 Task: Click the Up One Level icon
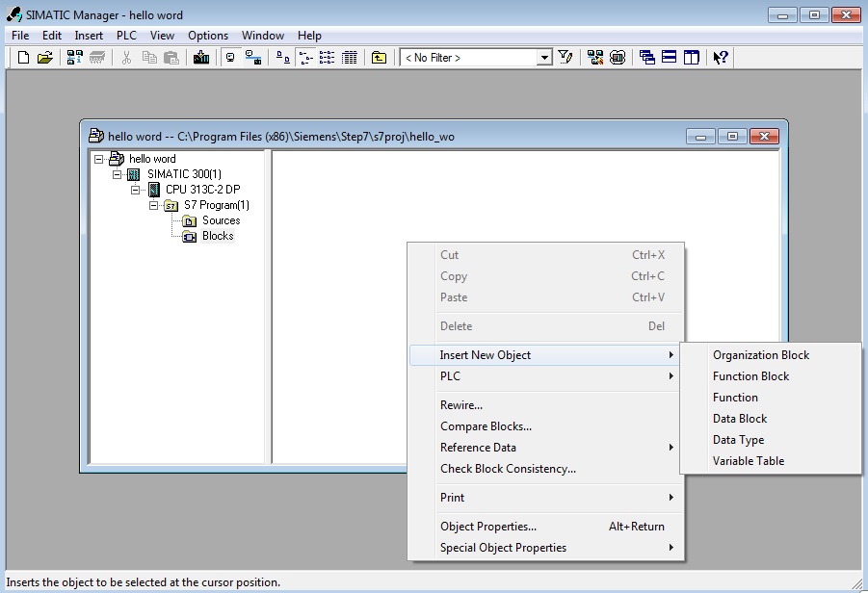(x=380, y=58)
